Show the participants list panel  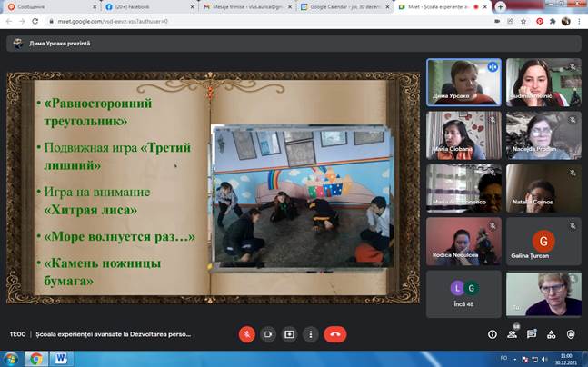coord(513,334)
